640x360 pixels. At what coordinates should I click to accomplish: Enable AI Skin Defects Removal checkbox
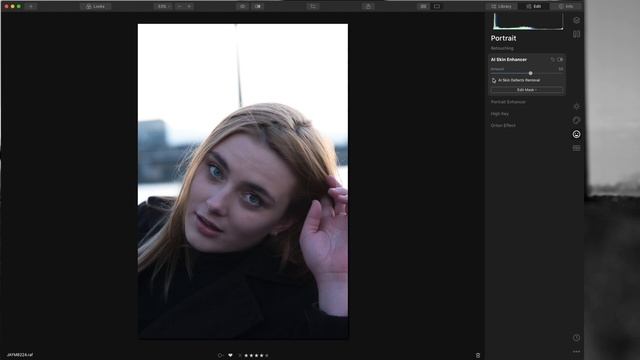click(x=494, y=80)
